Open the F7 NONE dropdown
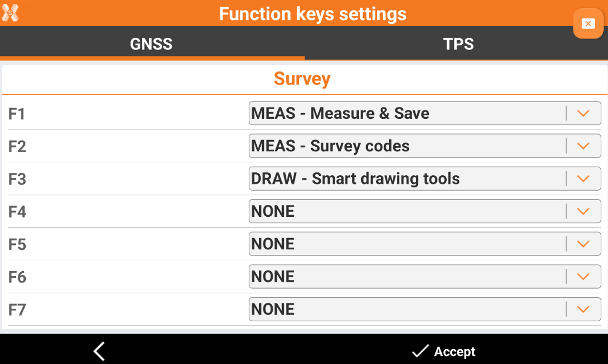 pyautogui.click(x=583, y=309)
